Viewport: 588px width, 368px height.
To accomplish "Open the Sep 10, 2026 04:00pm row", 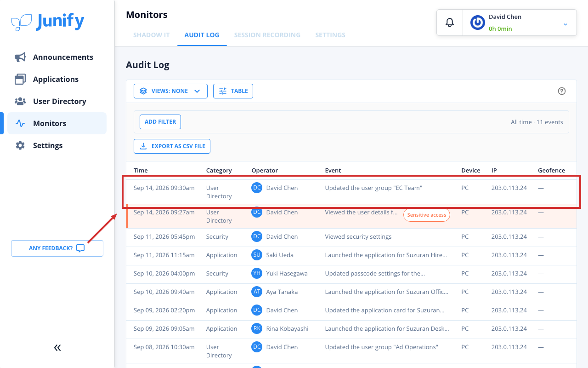I will [351, 273].
